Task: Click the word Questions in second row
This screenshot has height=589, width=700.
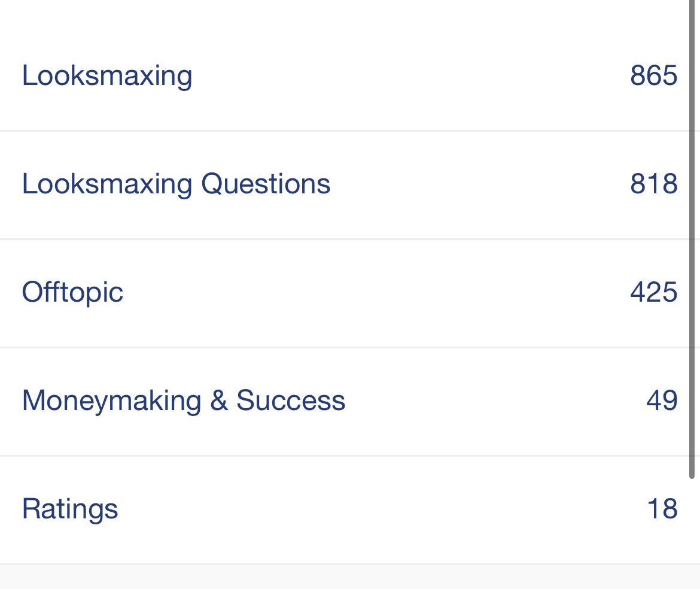Action: (x=266, y=184)
